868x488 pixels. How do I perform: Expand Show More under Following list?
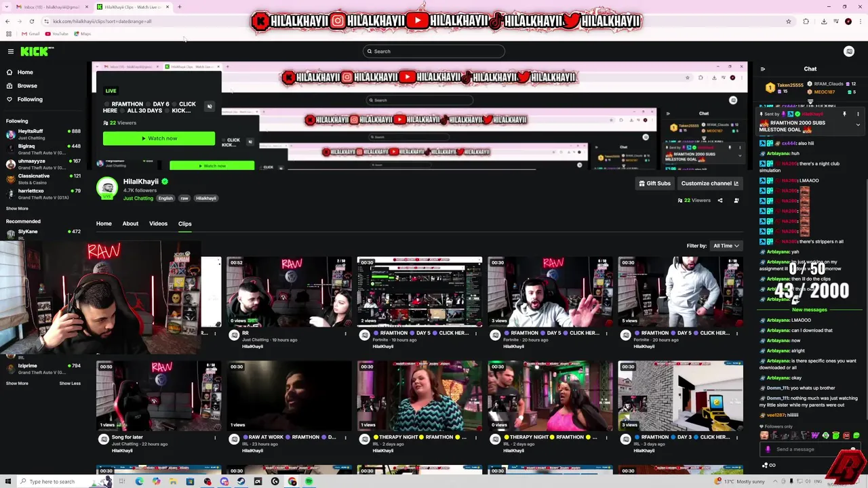17,209
